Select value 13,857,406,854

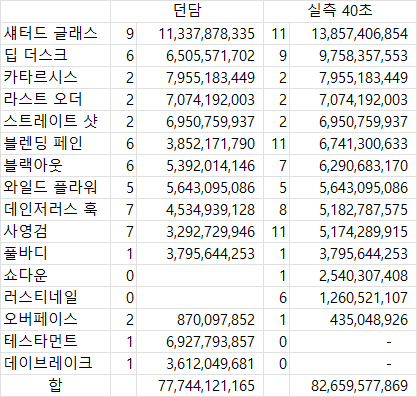[x=353, y=33]
